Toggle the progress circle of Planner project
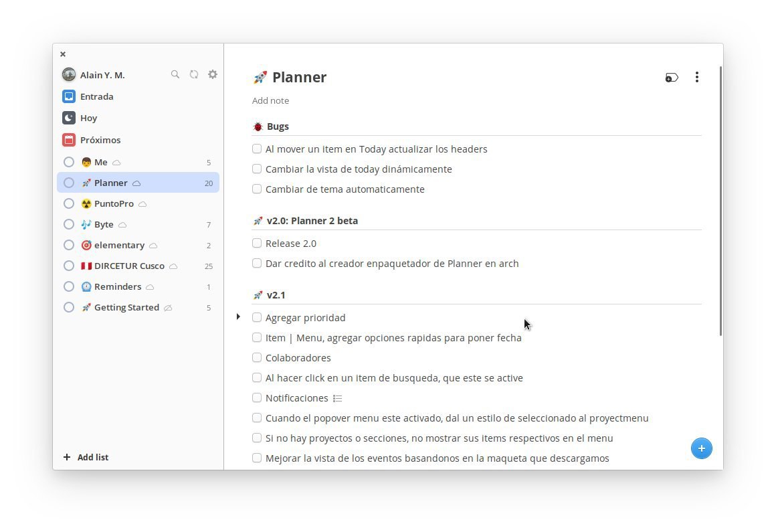 (69, 183)
